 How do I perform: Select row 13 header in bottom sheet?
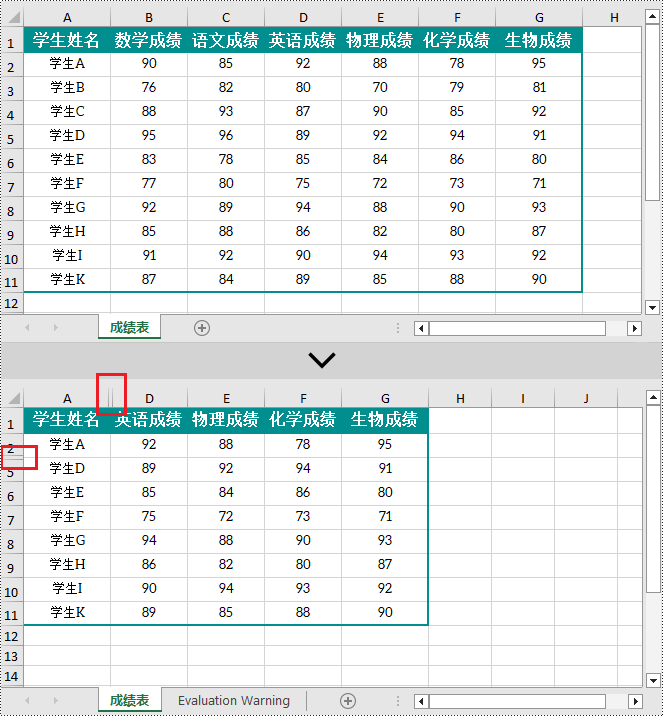[x=11, y=656]
